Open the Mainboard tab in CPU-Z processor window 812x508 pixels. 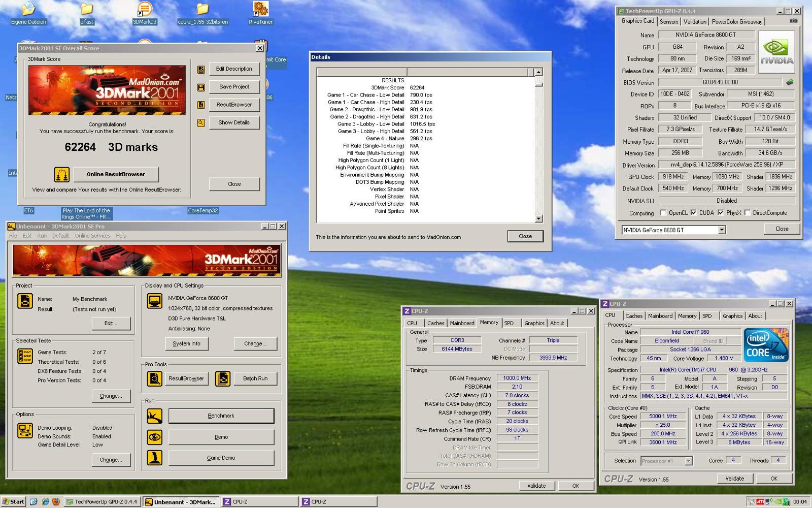(660, 316)
